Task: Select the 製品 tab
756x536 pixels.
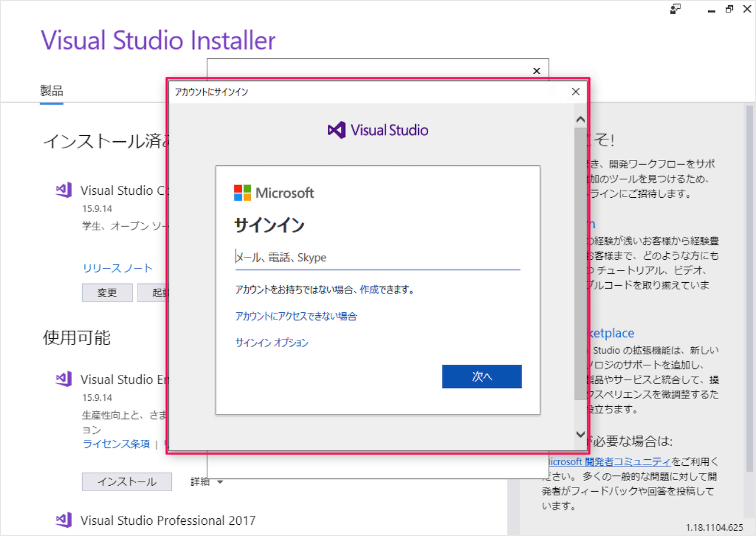Action: (x=51, y=91)
